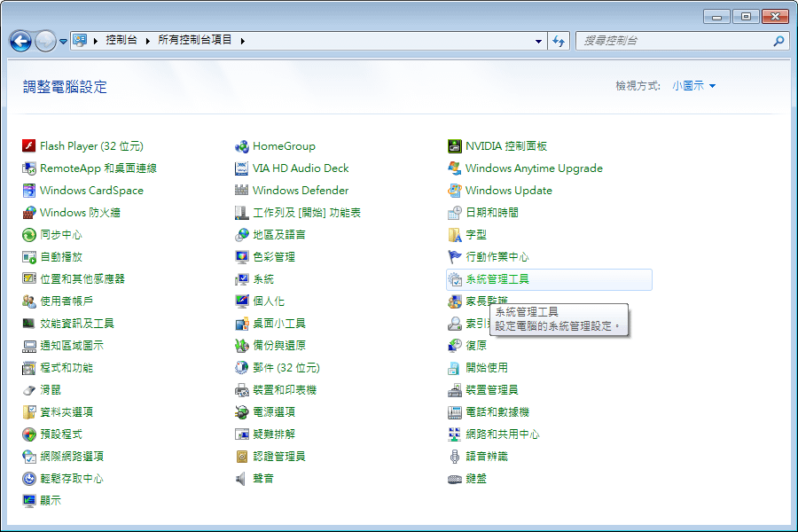Open the 同步中心 green sync icon
The width and height of the screenshot is (798, 532).
[x=29, y=235]
